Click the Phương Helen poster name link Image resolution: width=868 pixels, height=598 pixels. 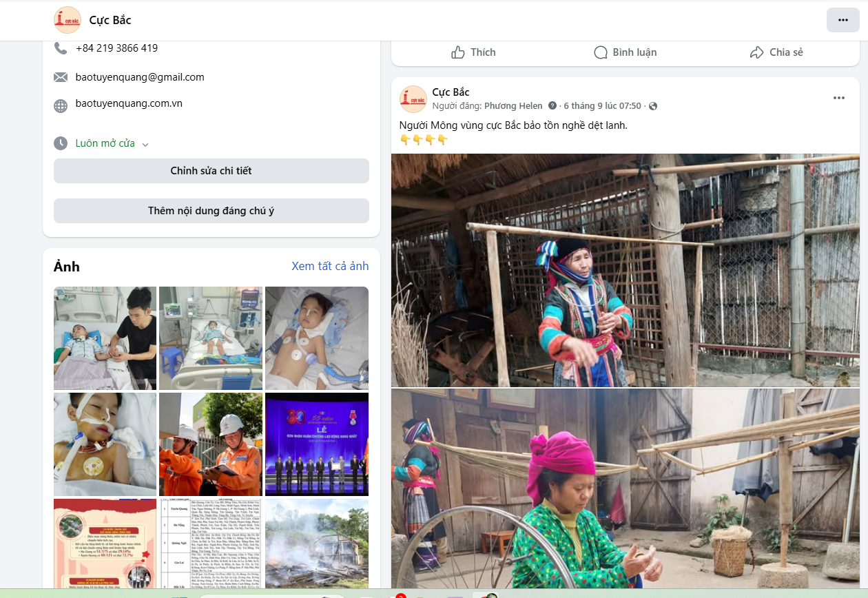[x=513, y=106]
